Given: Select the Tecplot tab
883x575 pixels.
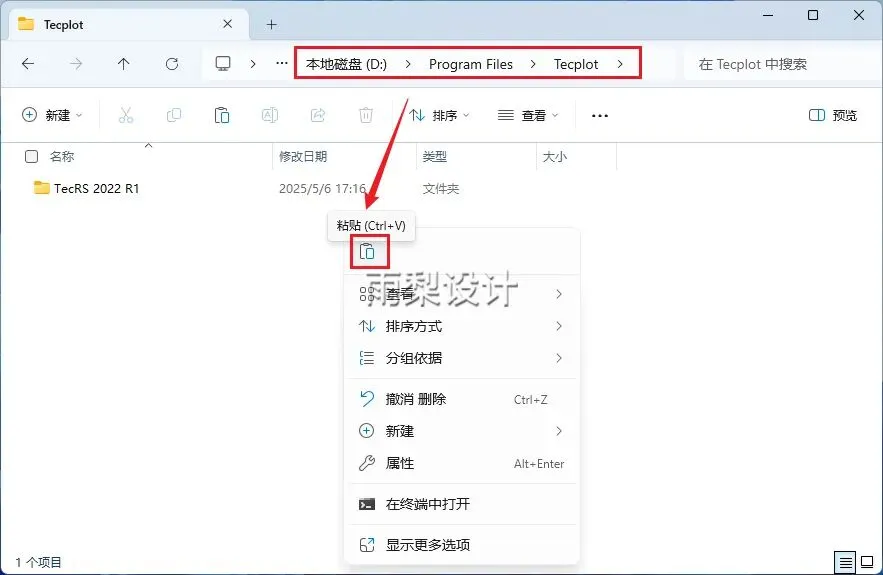Looking at the screenshot, I should (x=130, y=24).
